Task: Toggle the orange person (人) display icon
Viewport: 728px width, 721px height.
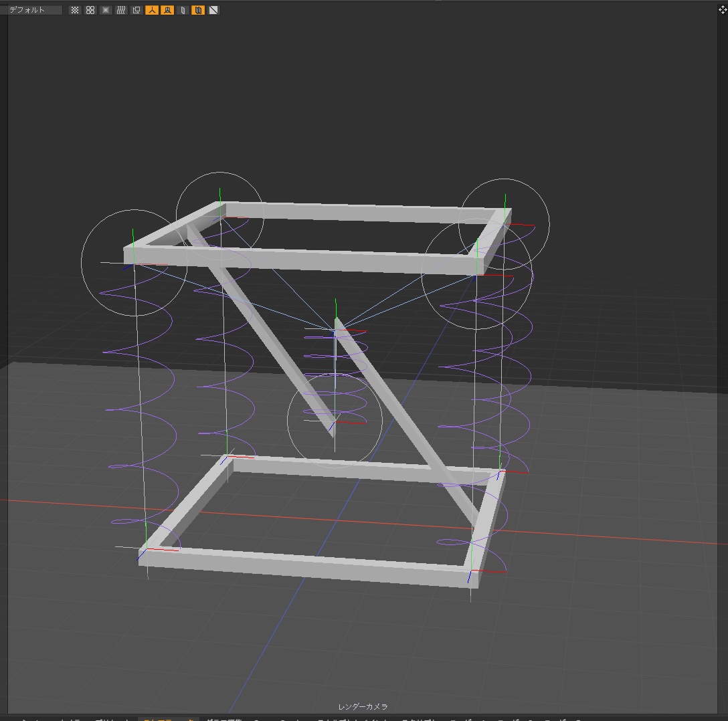Action: (152, 9)
